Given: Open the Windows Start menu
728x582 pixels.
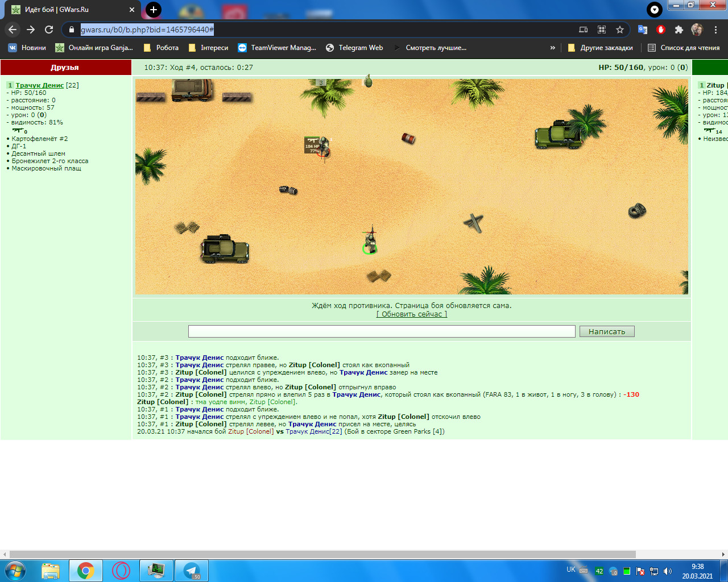Looking at the screenshot, I should click(x=15, y=571).
